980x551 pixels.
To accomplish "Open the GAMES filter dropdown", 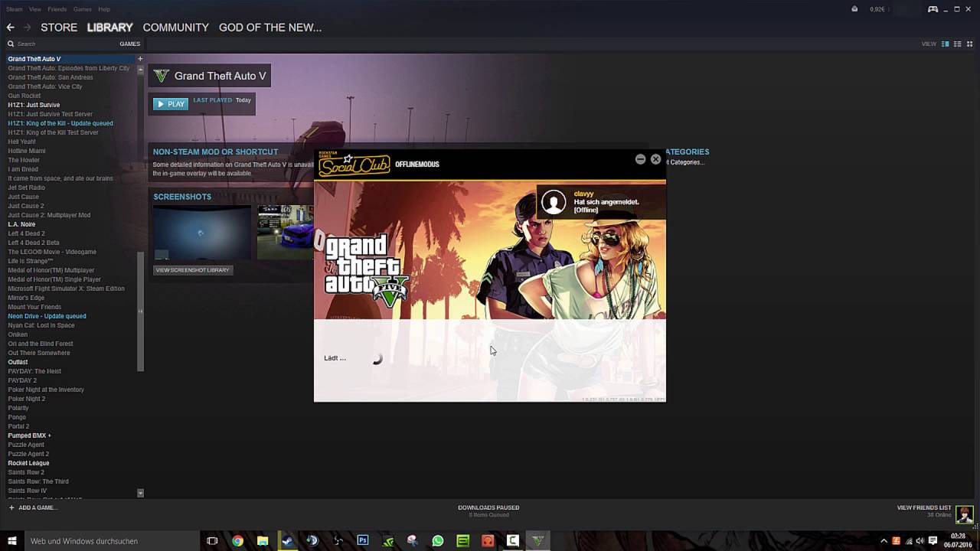I will [129, 44].
